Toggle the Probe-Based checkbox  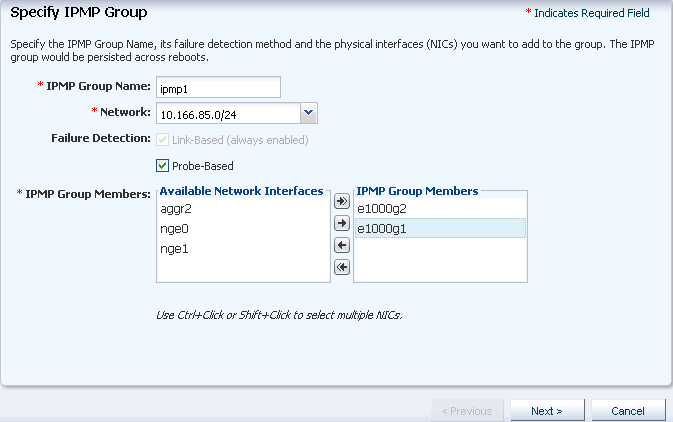pyautogui.click(x=162, y=166)
